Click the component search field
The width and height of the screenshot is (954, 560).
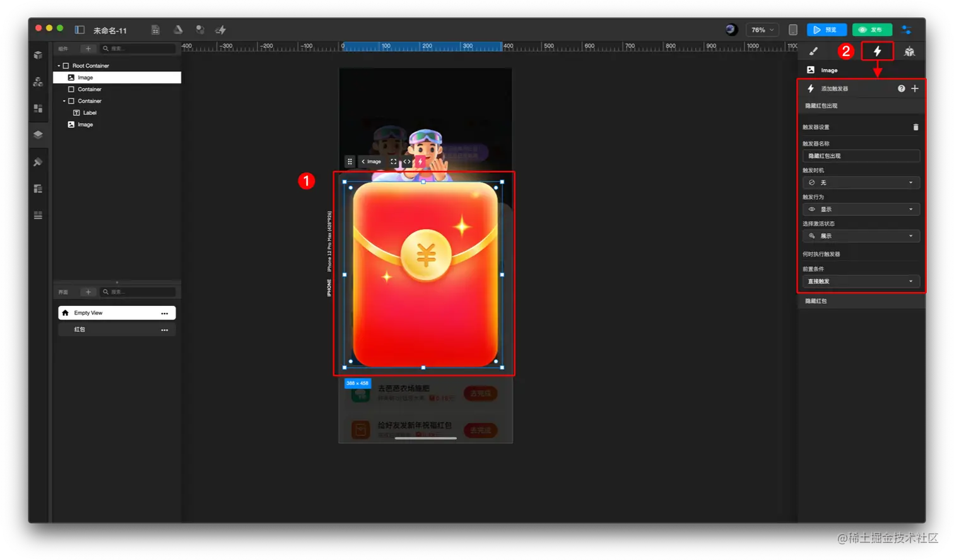tap(138, 49)
